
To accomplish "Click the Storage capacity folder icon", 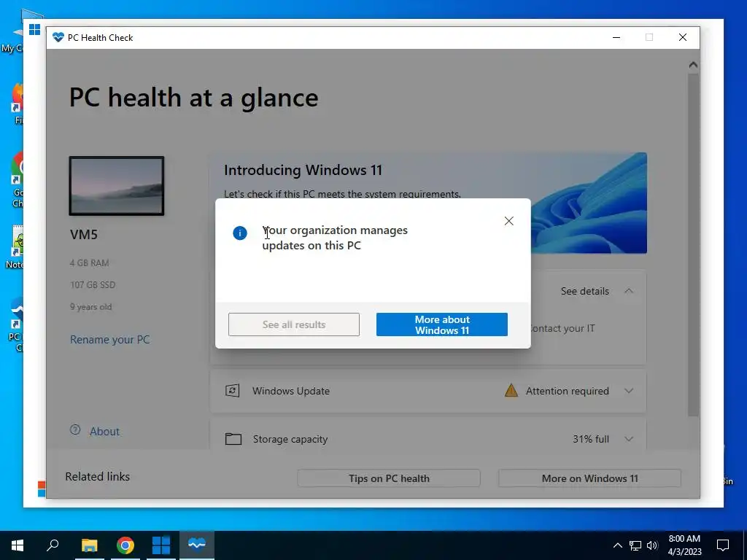I will (233, 438).
